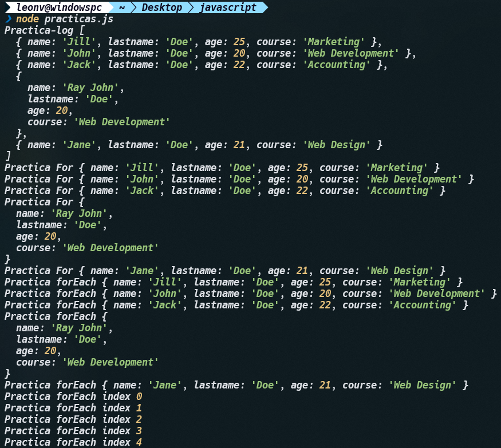Viewport: 501px width, 448px height.
Task: Click 'Ray John' in the Practica forEach block
Action: [78, 328]
